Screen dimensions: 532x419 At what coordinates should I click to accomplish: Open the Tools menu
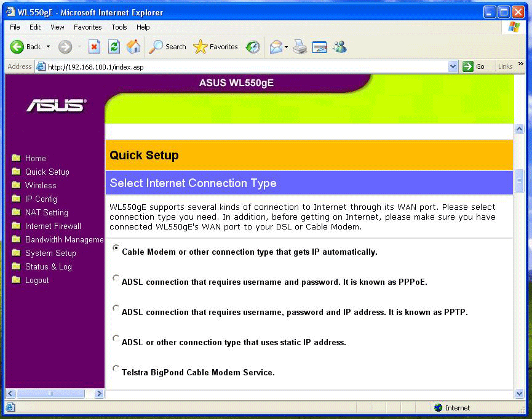[119, 27]
